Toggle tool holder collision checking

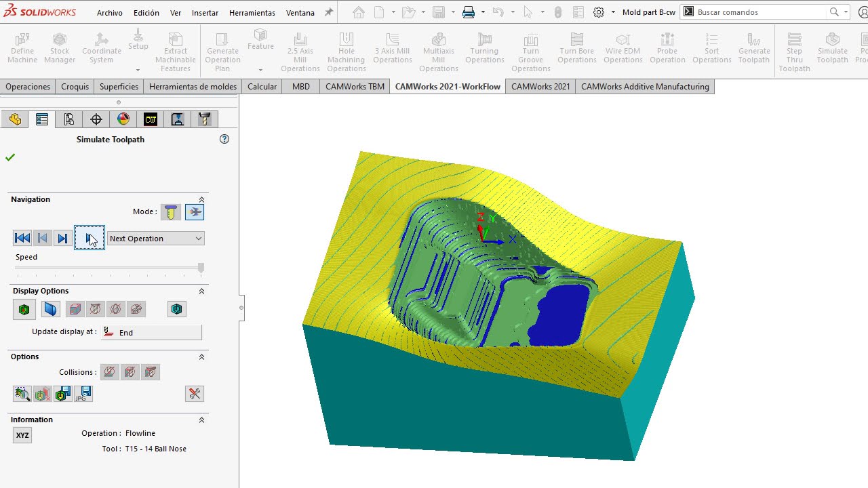pos(151,372)
